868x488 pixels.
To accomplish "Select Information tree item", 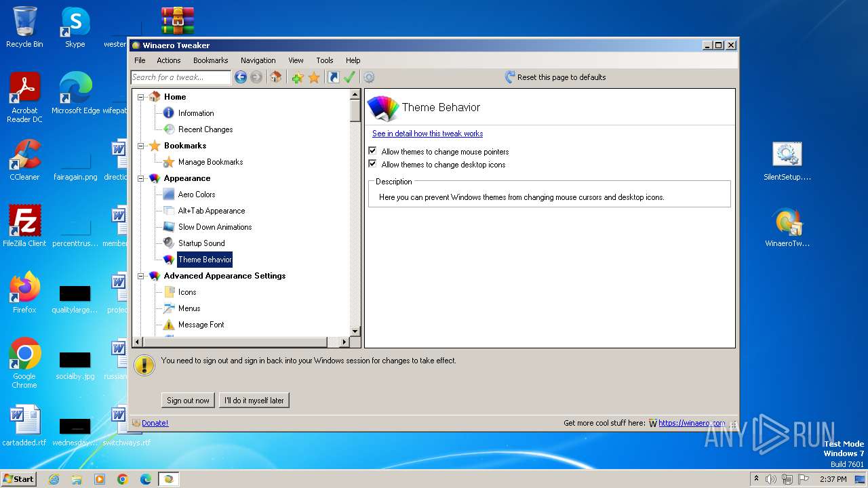I will [196, 113].
